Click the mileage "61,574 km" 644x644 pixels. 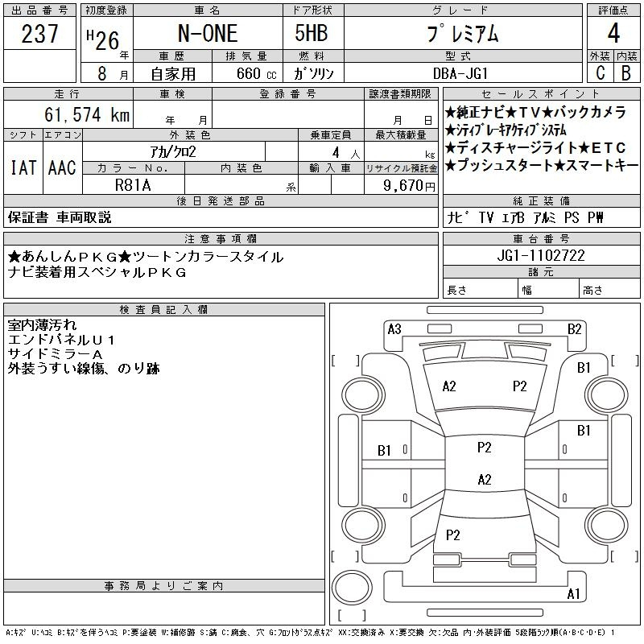[x=87, y=114]
